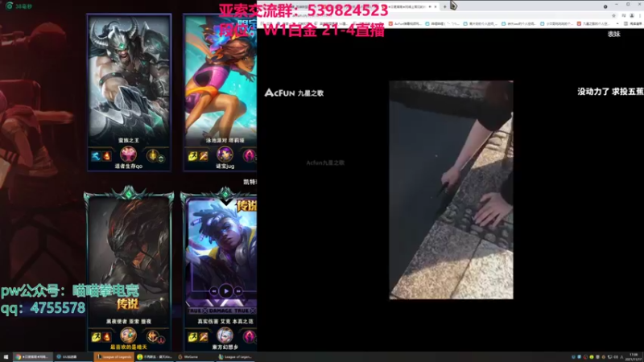Image resolution: width=644 pixels, height=362 pixels.
Task: Select Smite spell on Taliyah card
Action: click(204, 156)
